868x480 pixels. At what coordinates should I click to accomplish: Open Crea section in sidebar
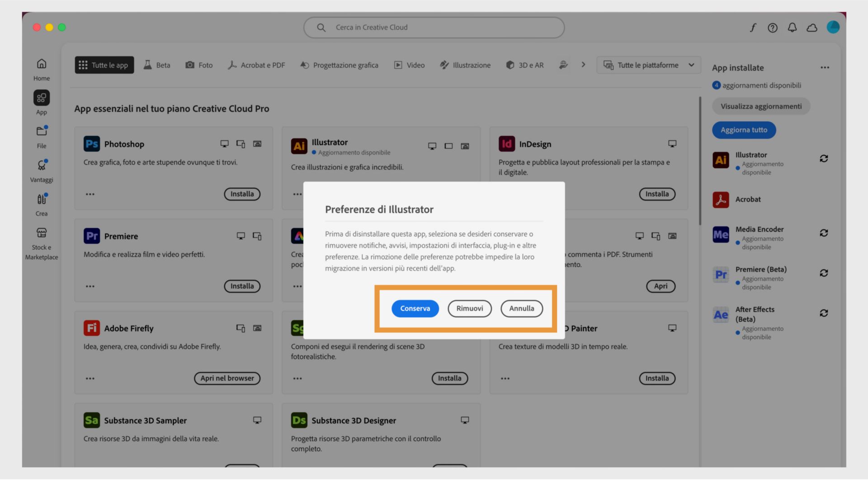[x=42, y=205]
